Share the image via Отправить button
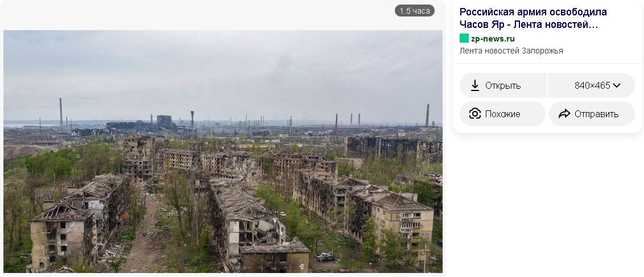644x277 pixels. coord(592,114)
